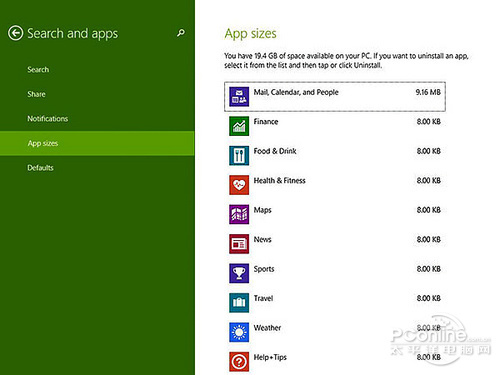Screen dimensions: 500x375
Task: Select the News app name
Action: 262,239
